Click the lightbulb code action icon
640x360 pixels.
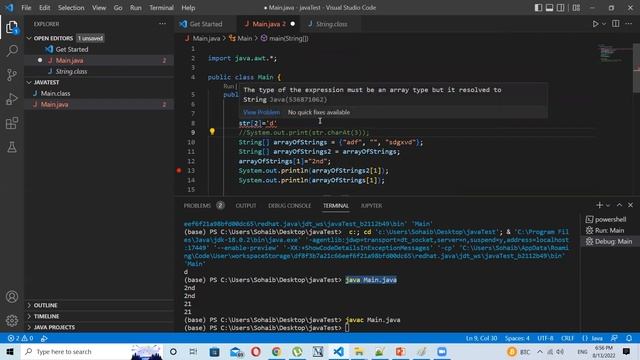click(x=212, y=131)
